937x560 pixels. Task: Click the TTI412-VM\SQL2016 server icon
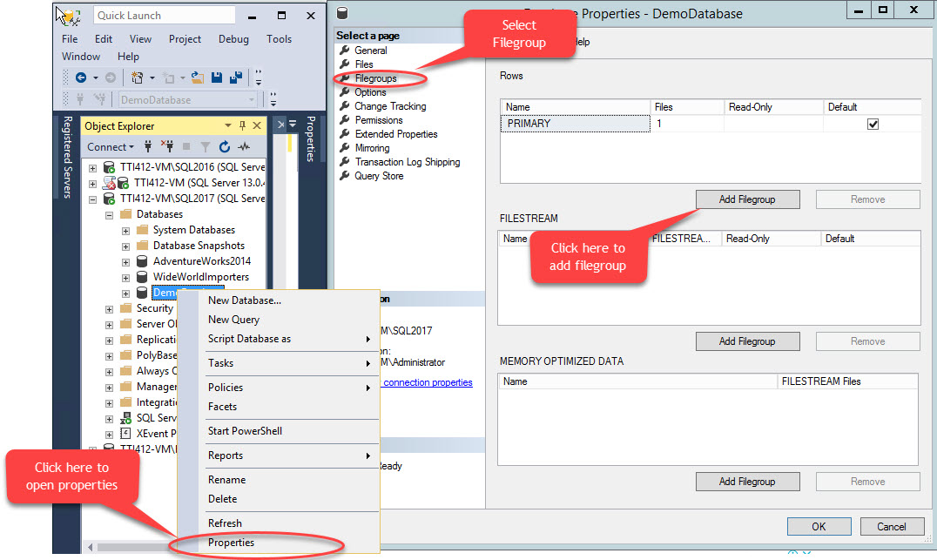click(x=109, y=166)
